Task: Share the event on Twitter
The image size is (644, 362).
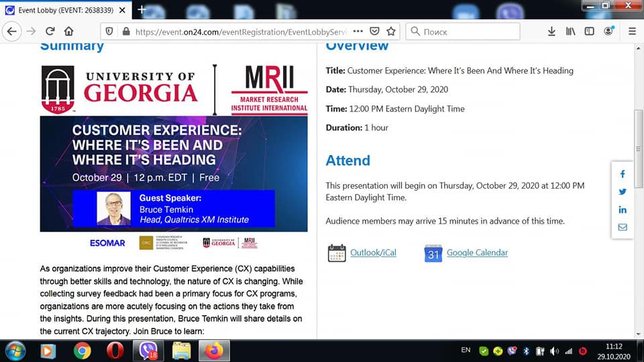Action: click(x=623, y=191)
